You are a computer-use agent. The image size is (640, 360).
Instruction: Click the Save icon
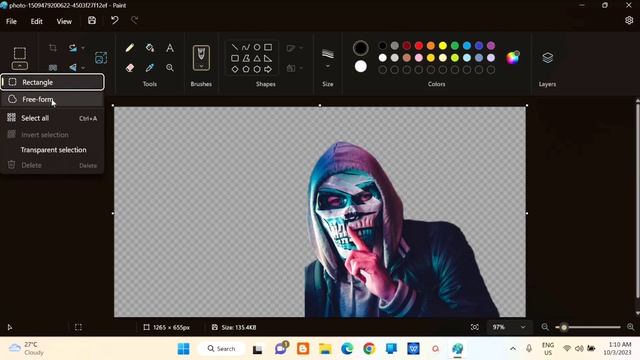coord(92,20)
